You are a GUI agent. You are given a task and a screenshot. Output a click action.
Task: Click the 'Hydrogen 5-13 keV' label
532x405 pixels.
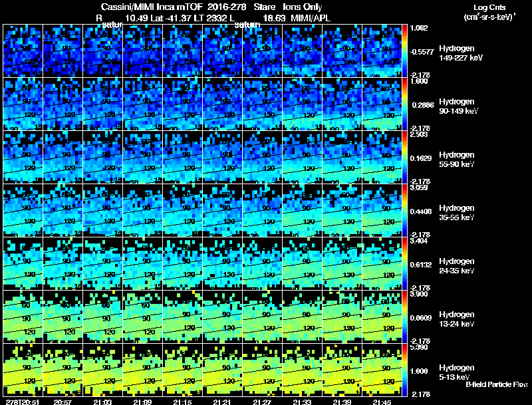tap(457, 372)
